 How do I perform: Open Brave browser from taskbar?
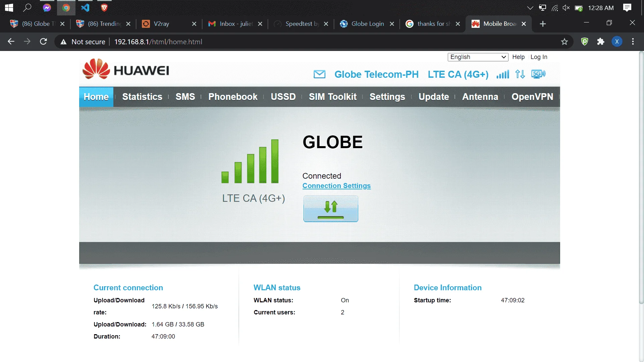coord(104,8)
